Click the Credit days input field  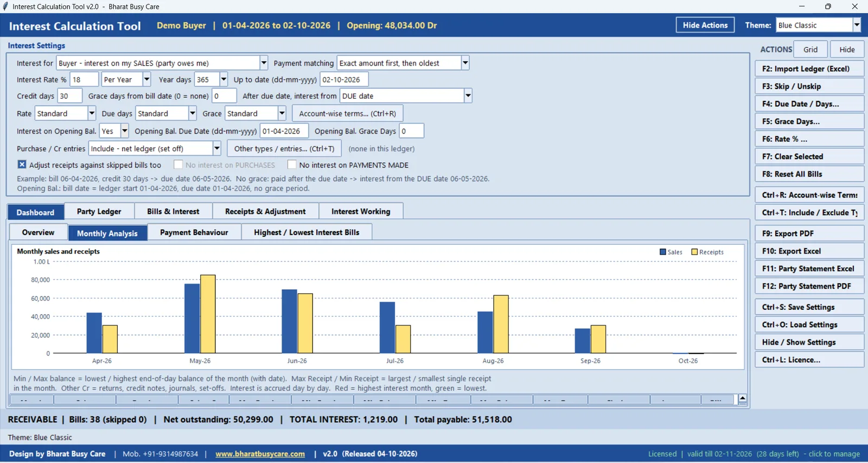pos(69,96)
